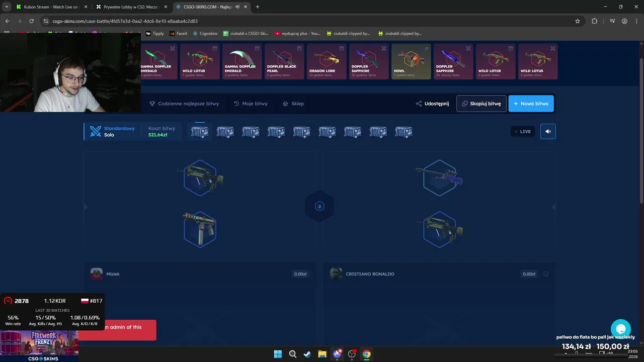Screen dimensions: 644x362
Task: Open the Dragon Lore live drop card
Action: pos(327,61)
